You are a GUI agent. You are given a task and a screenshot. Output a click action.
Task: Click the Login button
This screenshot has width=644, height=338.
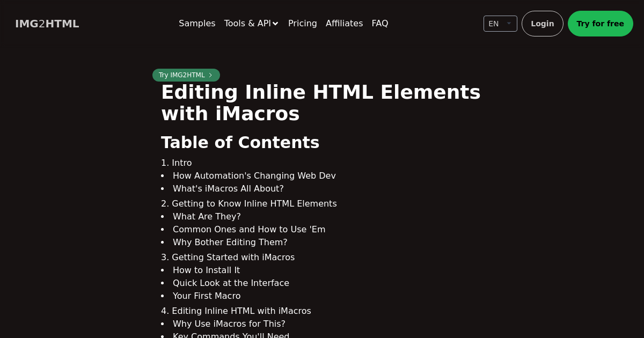pos(542,24)
